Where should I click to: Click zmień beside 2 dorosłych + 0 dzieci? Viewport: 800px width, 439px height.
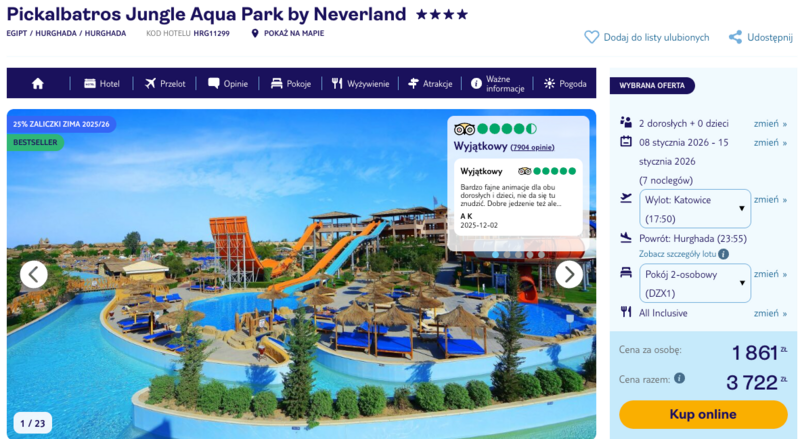pos(770,124)
